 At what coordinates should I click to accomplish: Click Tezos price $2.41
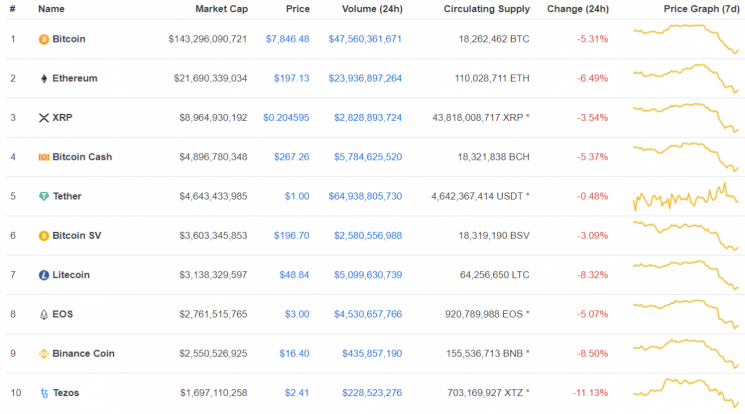coord(297,393)
